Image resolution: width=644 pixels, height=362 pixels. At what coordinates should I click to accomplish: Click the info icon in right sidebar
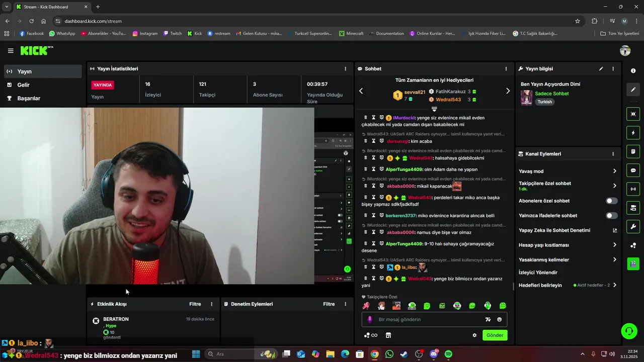[633, 71]
